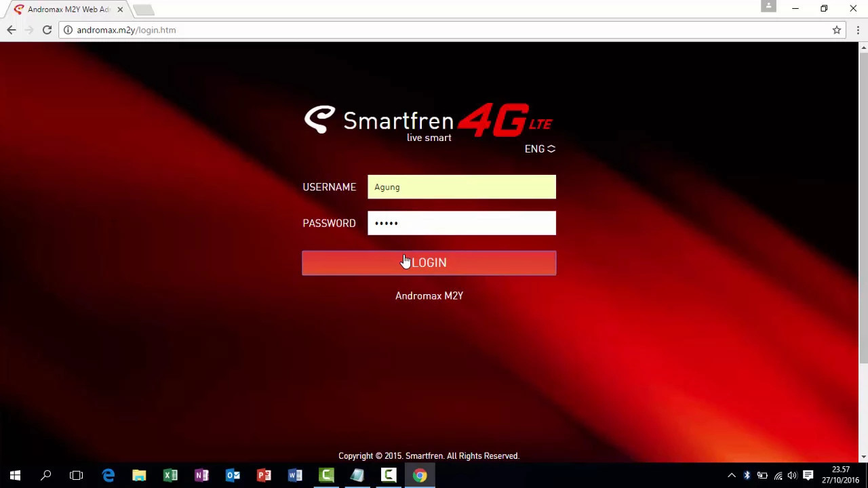Launch PowerPoint from taskbar
Image resolution: width=868 pixels, height=488 pixels.
(264, 476)
